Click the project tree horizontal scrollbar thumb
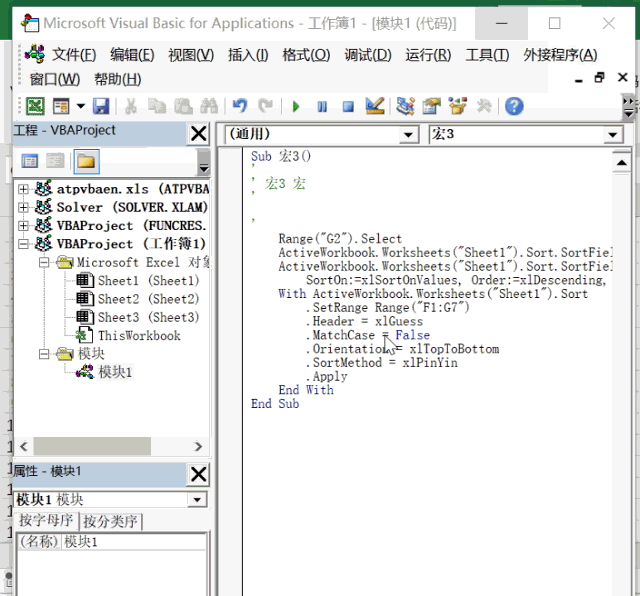Screen dimensions: 640x596 coord(92,446)
